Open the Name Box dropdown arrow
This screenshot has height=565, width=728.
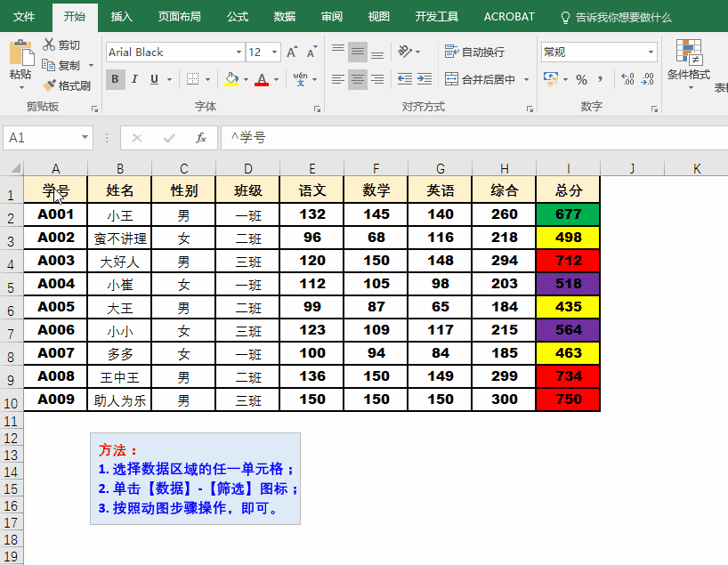pos(85,138)
